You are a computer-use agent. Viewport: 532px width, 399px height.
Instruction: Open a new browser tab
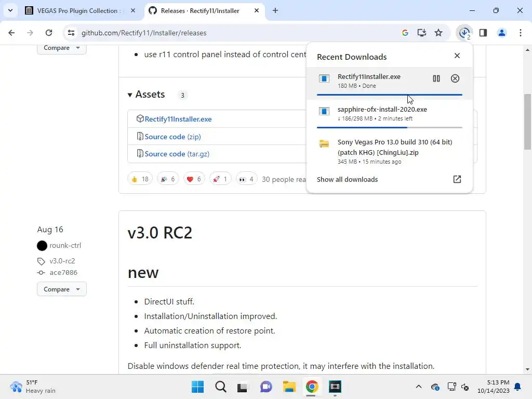click(x=275, y=10)
